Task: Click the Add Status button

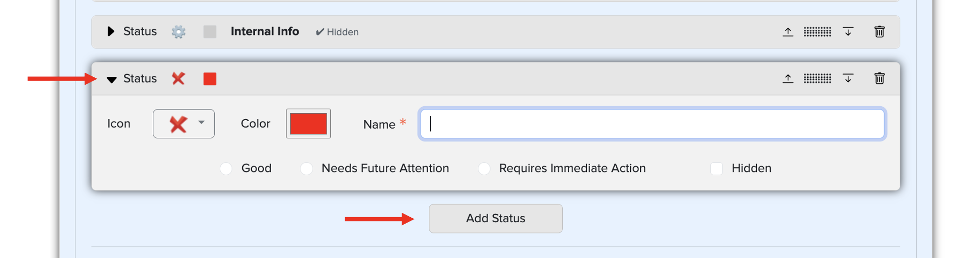Action: [x=496, y=219]
